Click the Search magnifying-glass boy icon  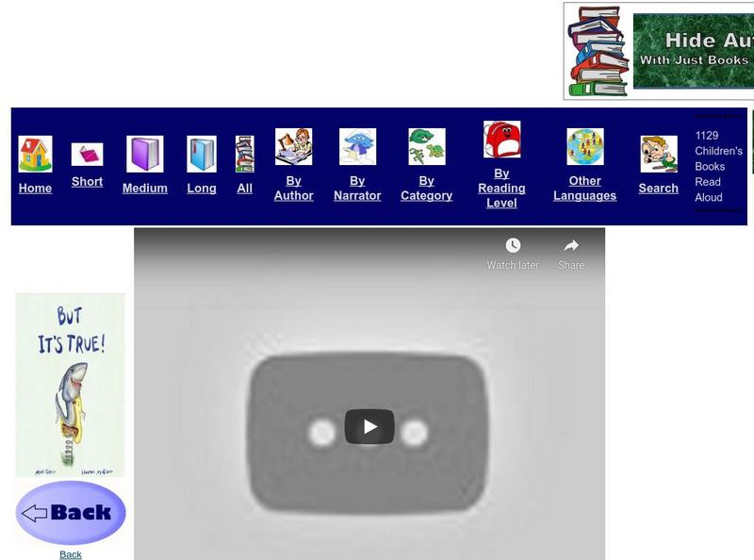(x=657, y=149)
